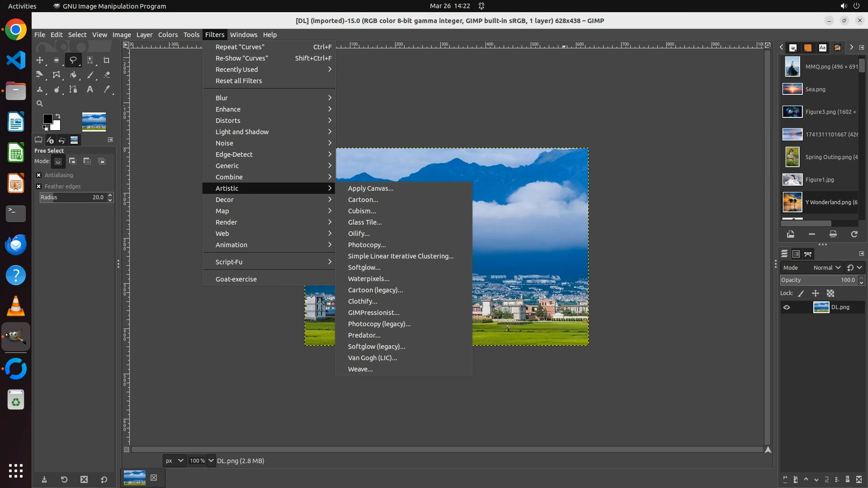
Task: Open the px unit dropdown
Action: pyautogui.click(x=174, y=461)
